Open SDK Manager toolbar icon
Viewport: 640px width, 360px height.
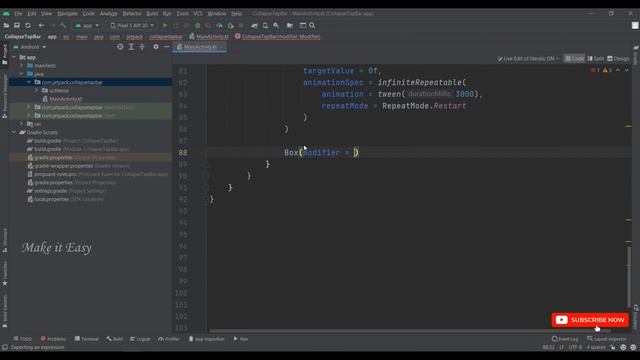(x=276, y=25)
